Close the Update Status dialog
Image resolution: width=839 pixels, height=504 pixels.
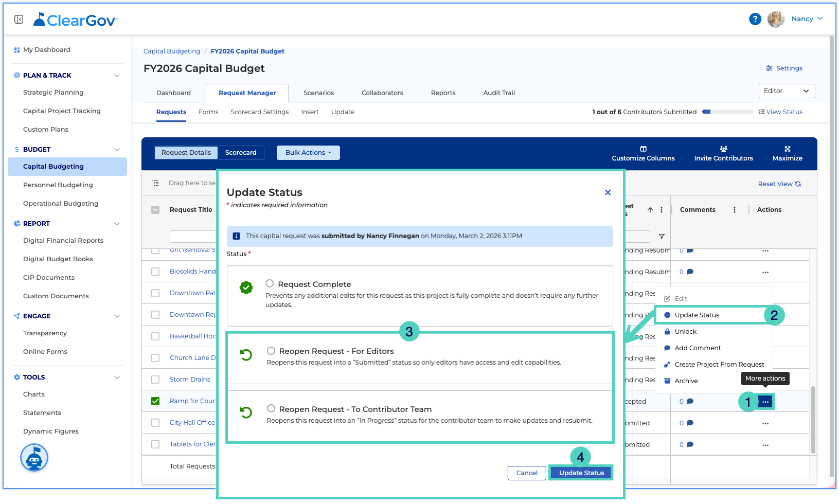608,192
